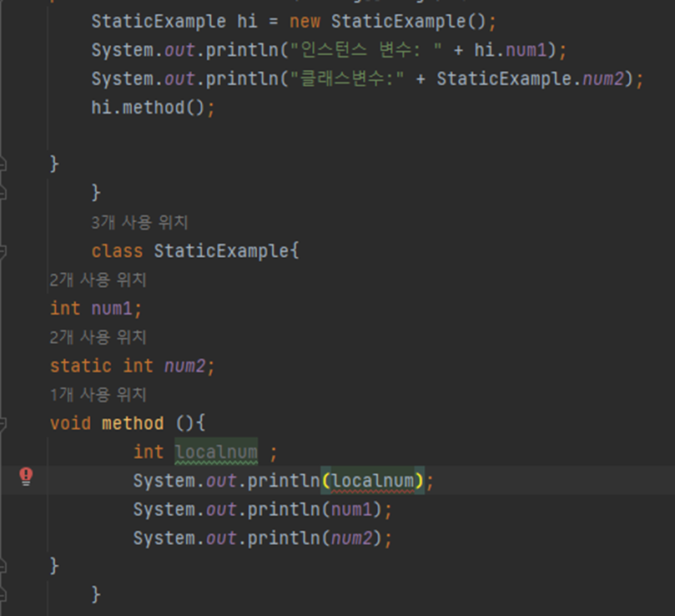Viewport: 675px width, 616px height.
Task: Click highlighted "localnum" in its declaration
Action: coord(216,452)
